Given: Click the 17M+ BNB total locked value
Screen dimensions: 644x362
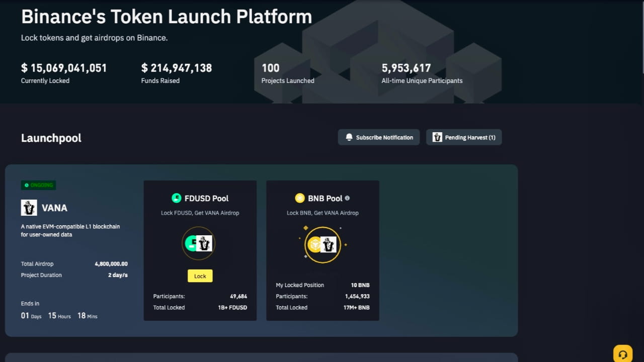Looking at the screenshot, I should click(x=356, y=308).
